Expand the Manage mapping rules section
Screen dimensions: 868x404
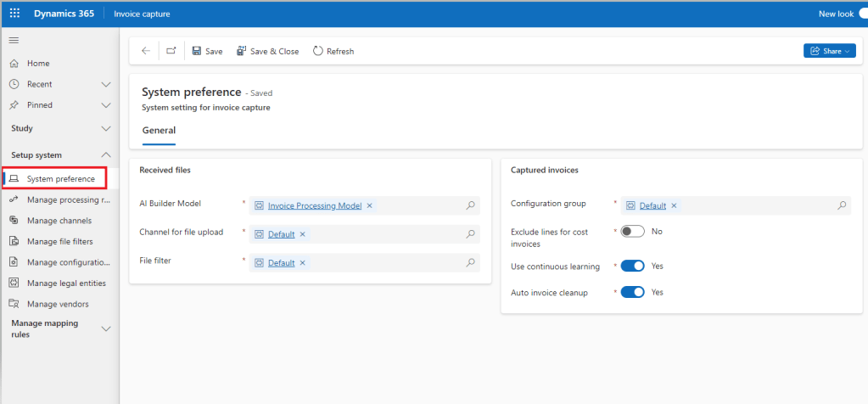coord(106,328)
